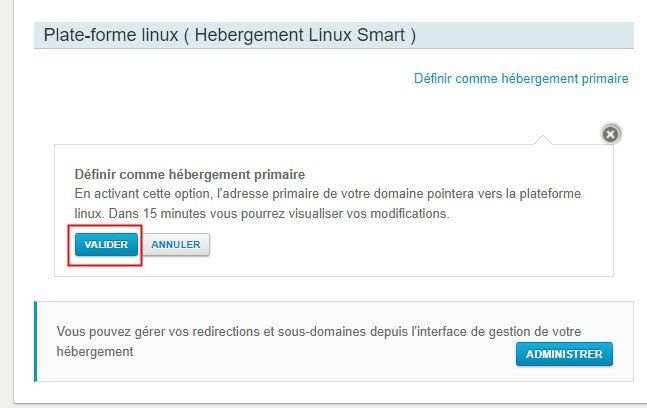
Task: Open hosting management via Administrer button
Action: [x=564, y=354]
